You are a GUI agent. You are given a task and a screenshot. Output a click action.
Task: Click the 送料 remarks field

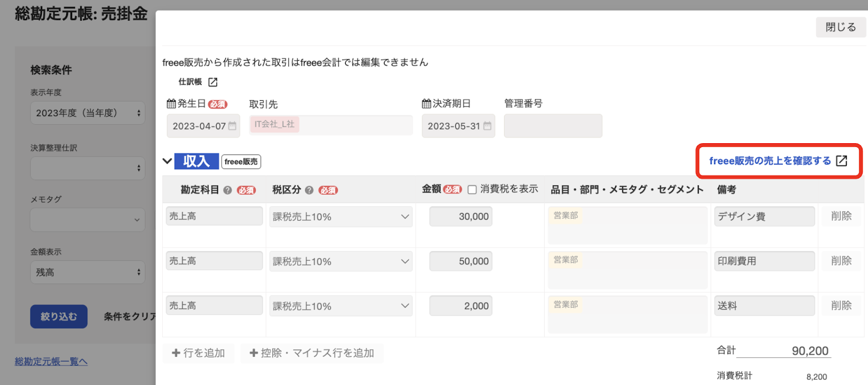(764, 306)
